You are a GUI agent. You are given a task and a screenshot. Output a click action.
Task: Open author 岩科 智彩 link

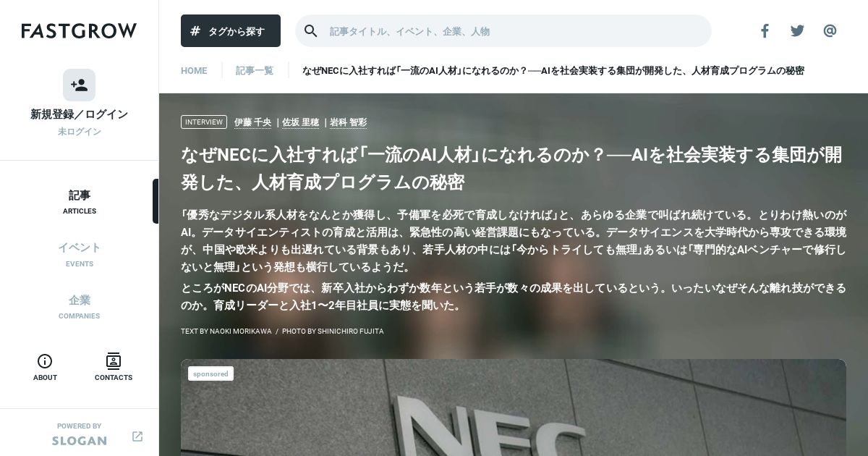click(x=348, y=122)
